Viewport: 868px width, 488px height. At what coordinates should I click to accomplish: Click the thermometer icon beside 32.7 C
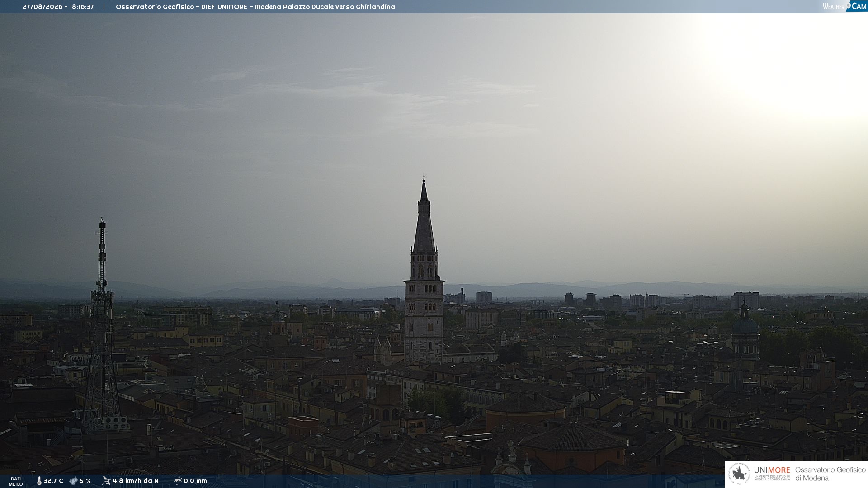(x=39, y=481)
